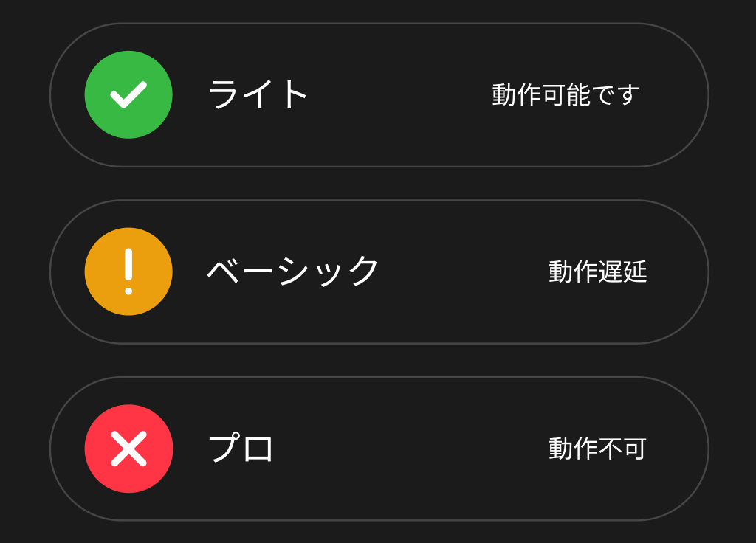This screenshot has height=543, width=756.
Task: Choose the plan marked with delayed operation
Action: 379,271
